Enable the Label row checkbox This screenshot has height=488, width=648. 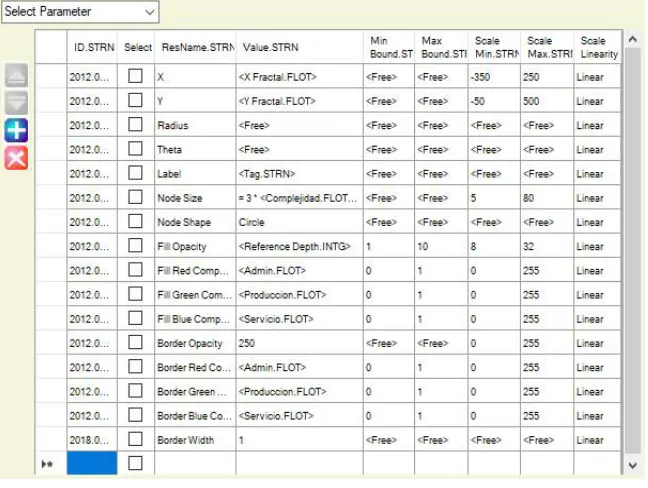tap(135, 173)
